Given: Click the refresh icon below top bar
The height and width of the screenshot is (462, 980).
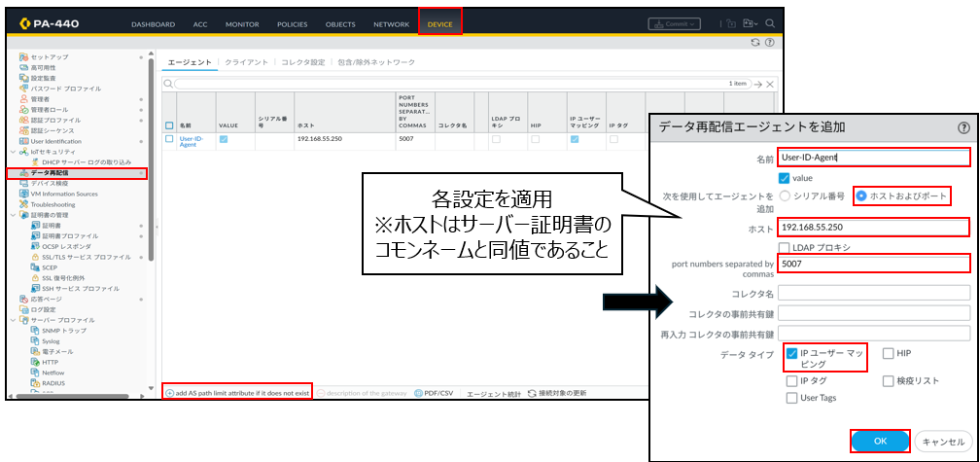Looking at the screenshot, I should 755,43.
